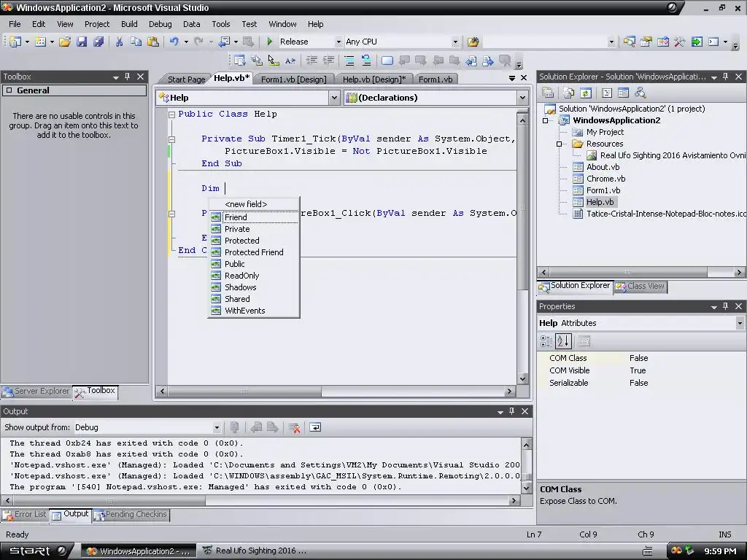Toggle Word Wrap in the Output window
The image size is (747, 560).
[315, 427]
